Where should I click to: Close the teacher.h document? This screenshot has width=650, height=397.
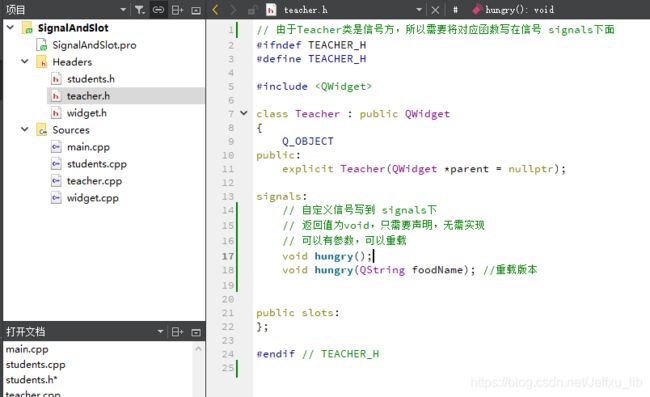[435, 10]
